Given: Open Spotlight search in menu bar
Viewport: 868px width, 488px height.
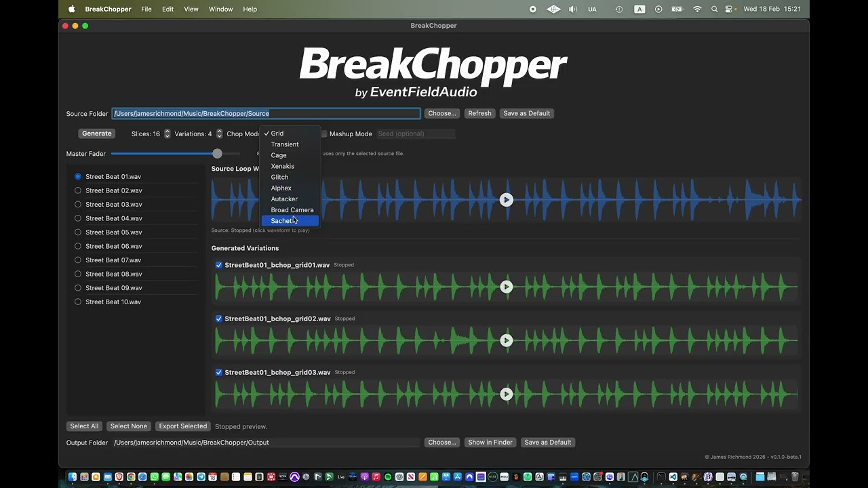Looking at the screenshot, I should (x=714, y=9).
